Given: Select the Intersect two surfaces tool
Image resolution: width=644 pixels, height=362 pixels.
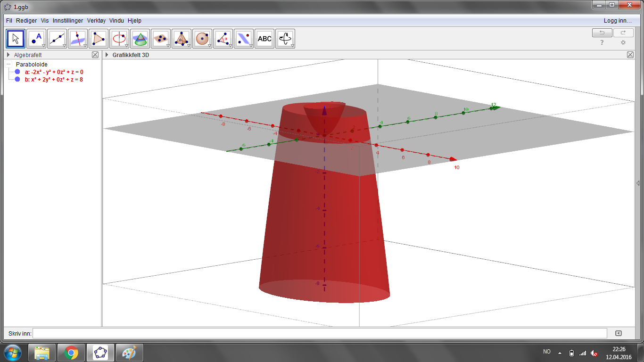Looking at the screenshot, I should (x=140, y=39).
